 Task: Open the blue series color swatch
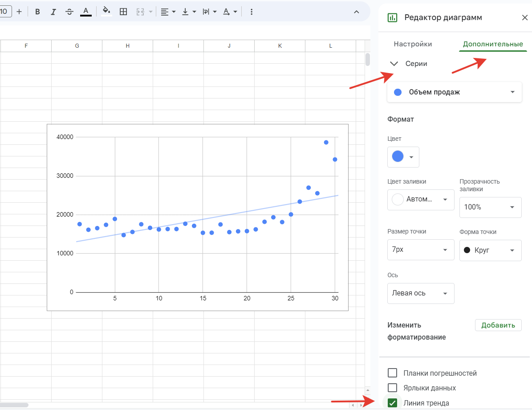click(x=403, y=157)
